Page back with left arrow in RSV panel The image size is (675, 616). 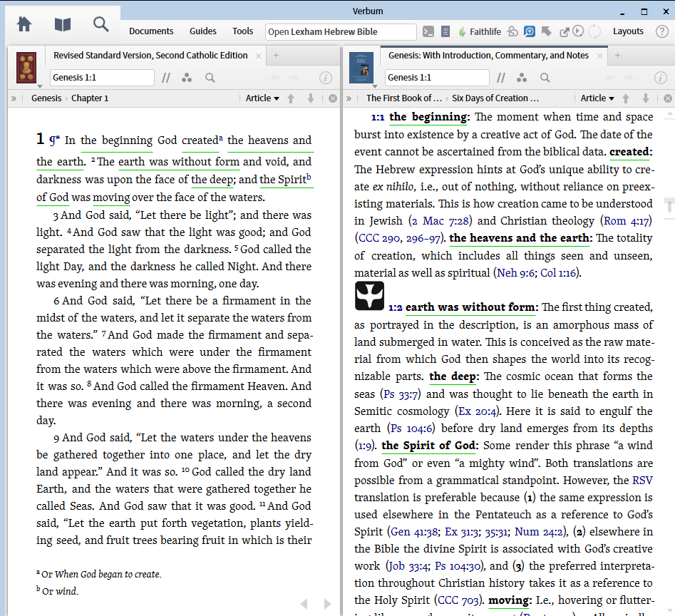coord(304,604)
